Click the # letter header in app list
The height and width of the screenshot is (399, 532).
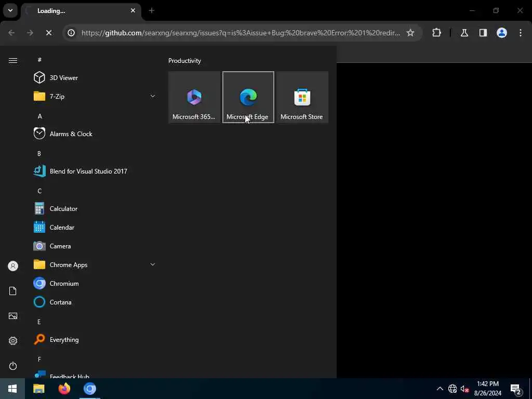[x=39, y=60]
